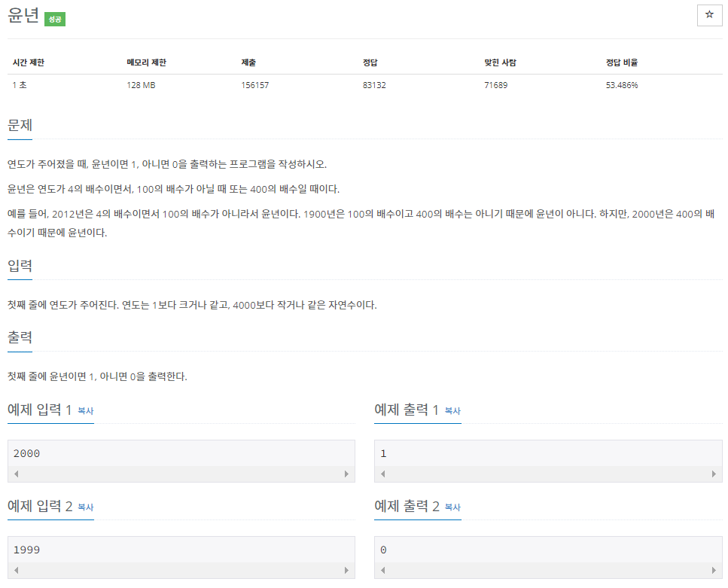This screenshot has width=728, height=588.
Task: Click 복사 link next to 예제 출력 1
Action: click(x=452, y=410)
